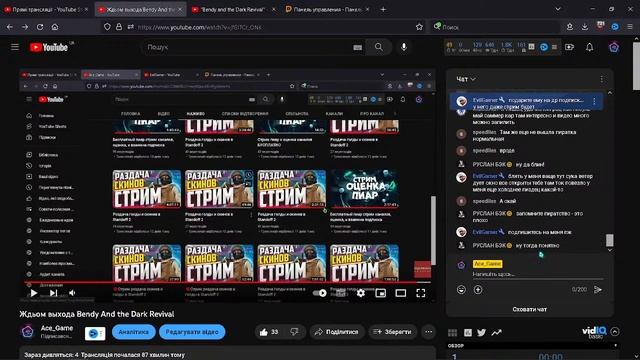Go back one page in the browser
The height and width of the screenshot is (360, 640).
(x=10, y=27)
